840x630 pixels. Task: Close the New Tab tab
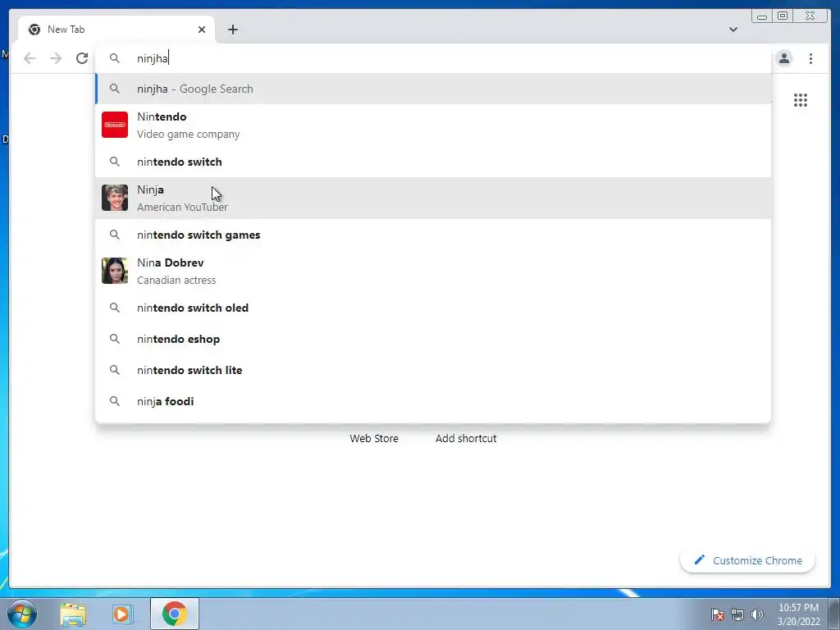(202, 30)
